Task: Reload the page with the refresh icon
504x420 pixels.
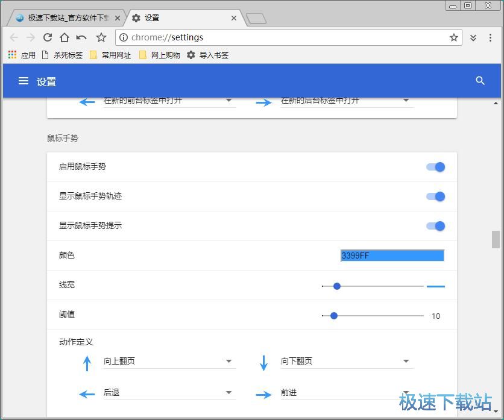Action: pyautogui.click(x=48, y=37)
